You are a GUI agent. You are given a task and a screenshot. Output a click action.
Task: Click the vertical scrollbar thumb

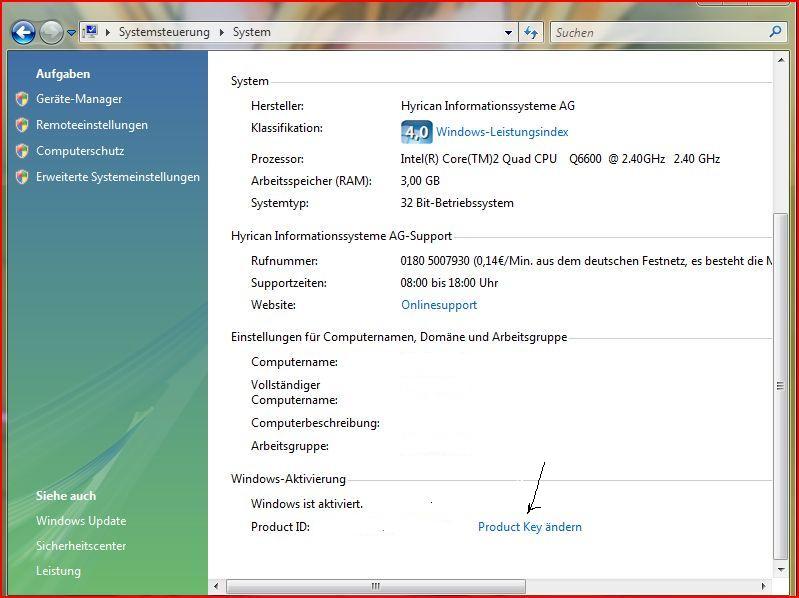point(781,386)
